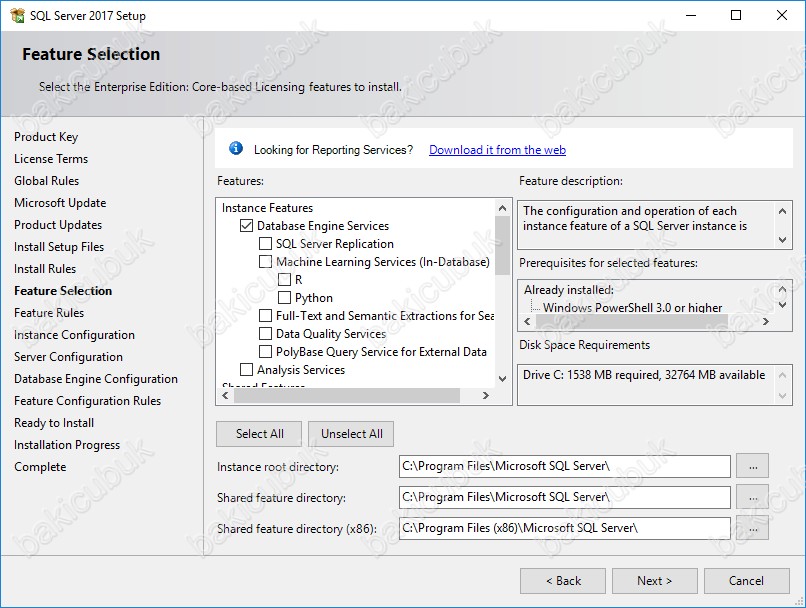Click the Features list horizontal scrollbar thumb

point(347,395)
